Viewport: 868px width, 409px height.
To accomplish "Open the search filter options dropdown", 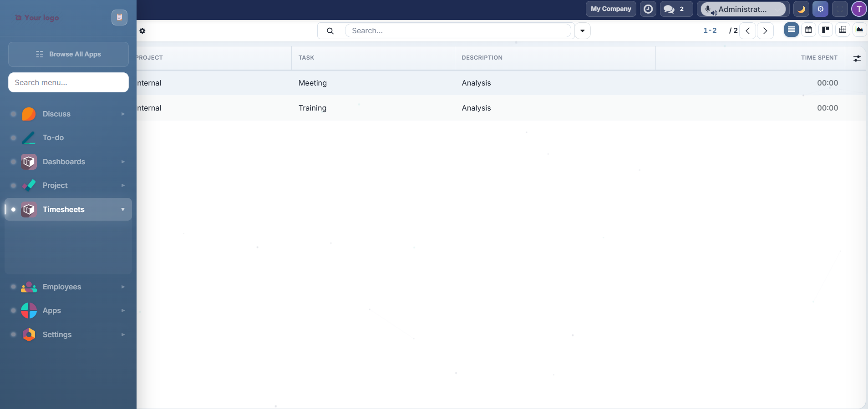I will [x=582, y=31].
